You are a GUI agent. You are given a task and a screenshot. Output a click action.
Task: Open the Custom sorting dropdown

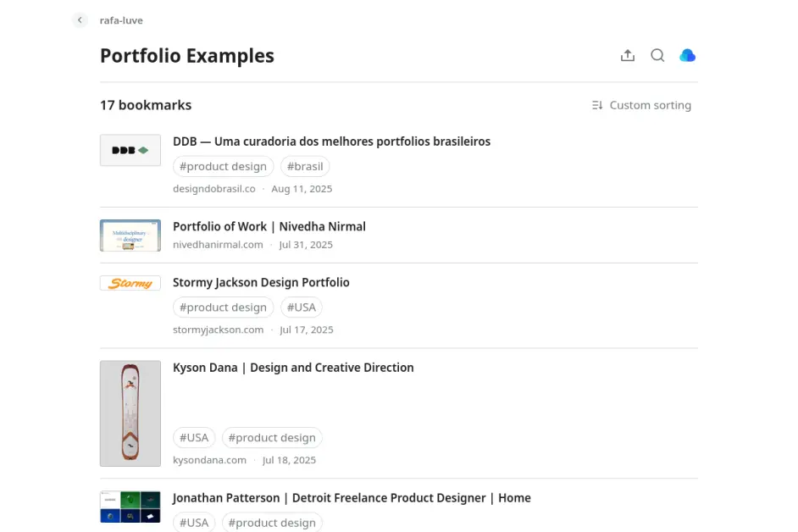[641, 105]
